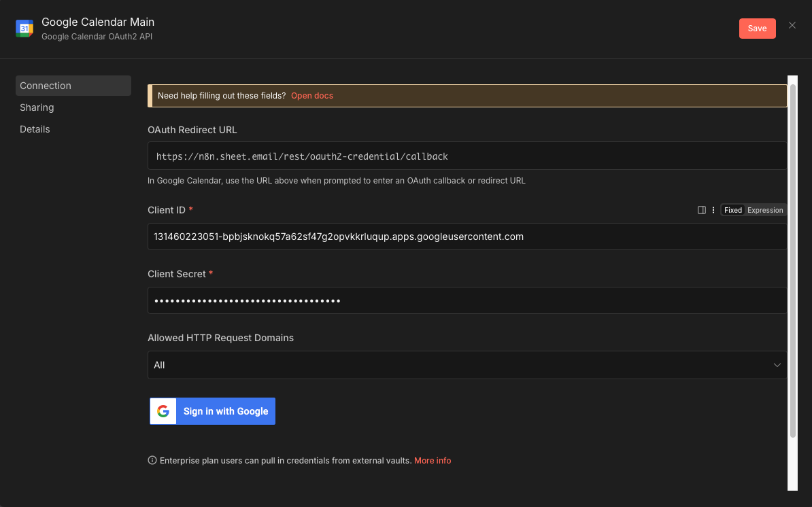The height and width of the screenshot is (507, 812).
Task: Click the Google G logo on the sign-in button
Action: click(163, 411)
